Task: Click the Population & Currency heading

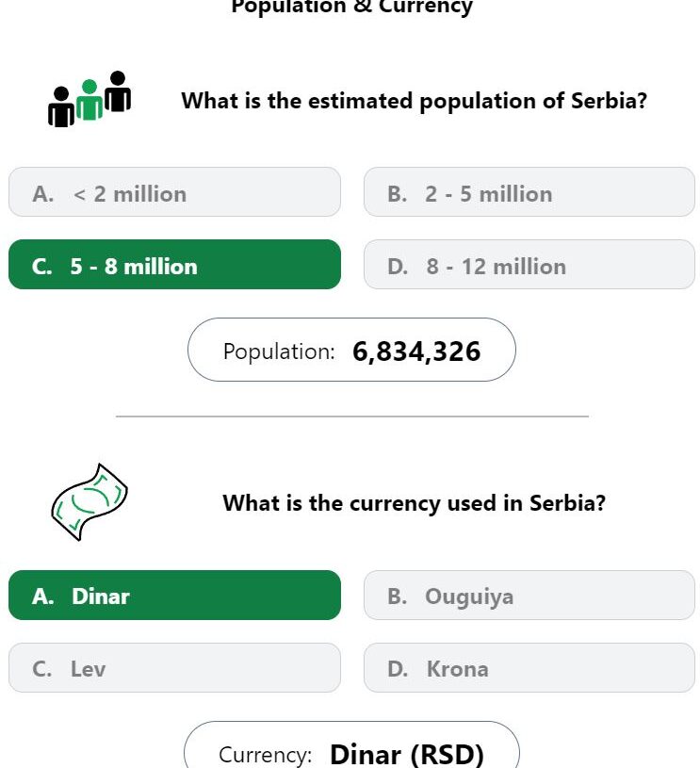Action: 351,7
